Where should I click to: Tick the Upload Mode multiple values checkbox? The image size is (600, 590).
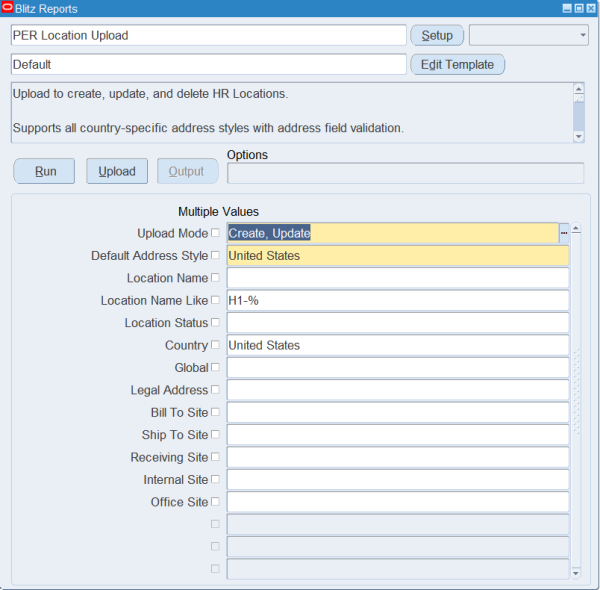pos(215,233)
